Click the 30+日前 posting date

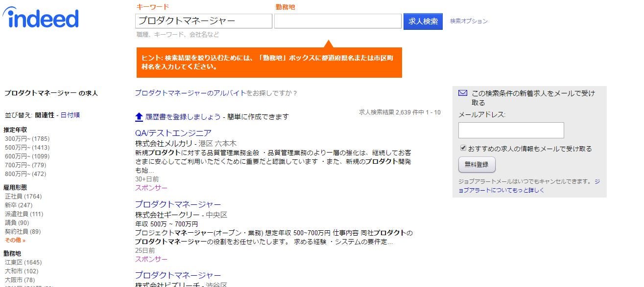[147, 179]
